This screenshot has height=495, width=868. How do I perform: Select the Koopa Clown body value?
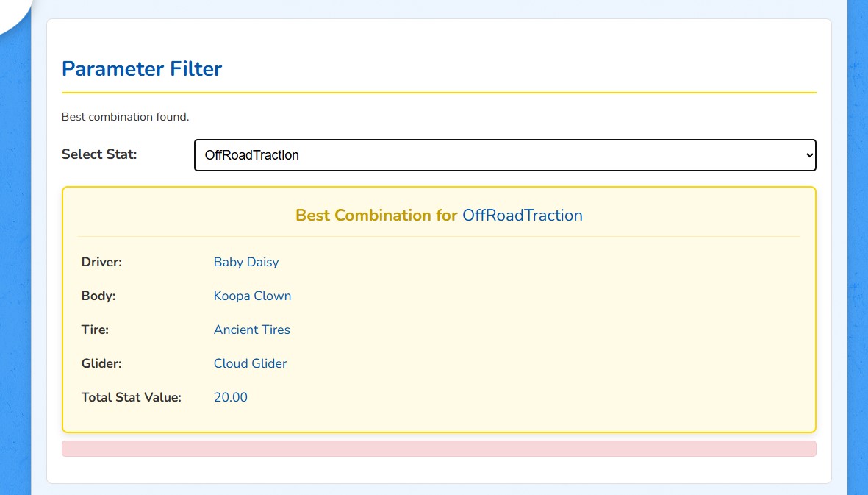click(252, 296)
